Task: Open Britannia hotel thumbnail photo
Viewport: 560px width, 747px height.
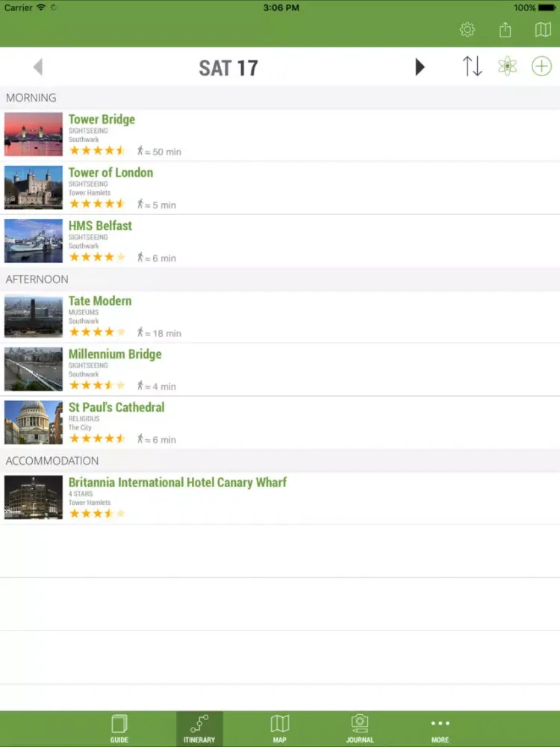Action: [x=34, y=498]
